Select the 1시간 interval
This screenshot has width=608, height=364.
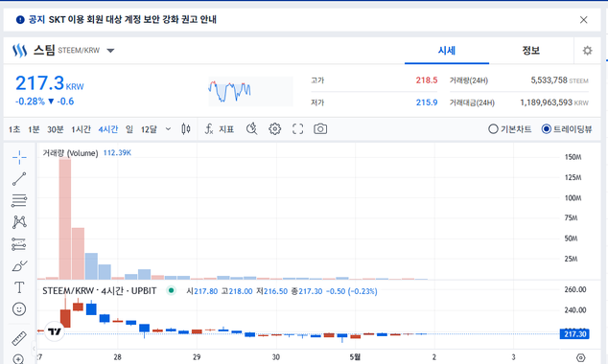[81, 129]
